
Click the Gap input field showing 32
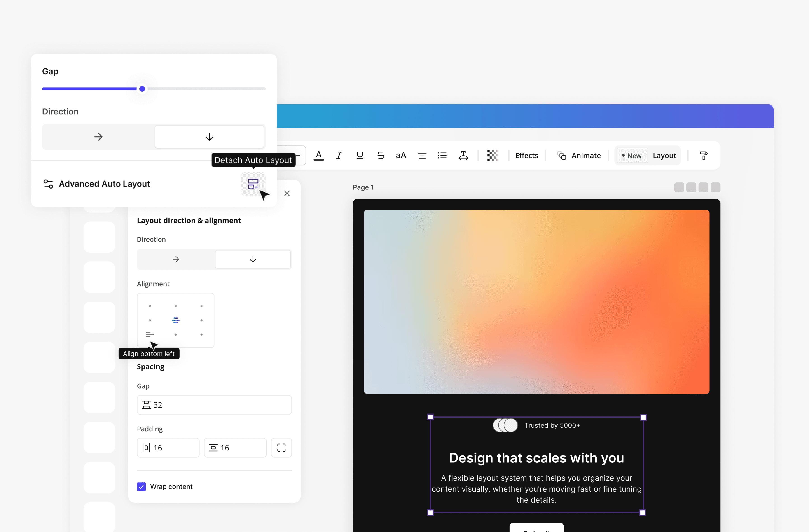[x=214, y=405]
